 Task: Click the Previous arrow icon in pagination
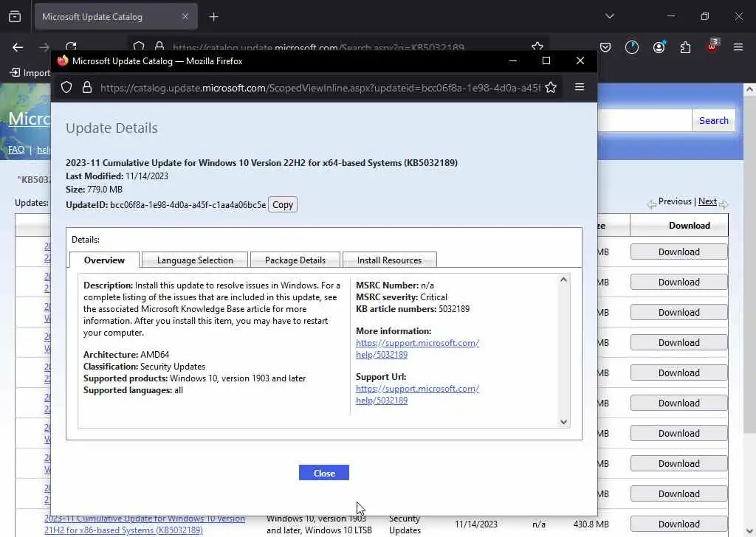click(x=651, y=204)
